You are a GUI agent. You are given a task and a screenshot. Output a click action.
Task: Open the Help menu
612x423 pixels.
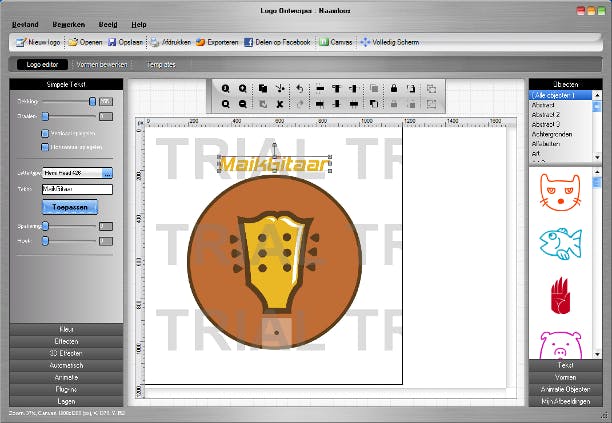[x=139, y=24]
